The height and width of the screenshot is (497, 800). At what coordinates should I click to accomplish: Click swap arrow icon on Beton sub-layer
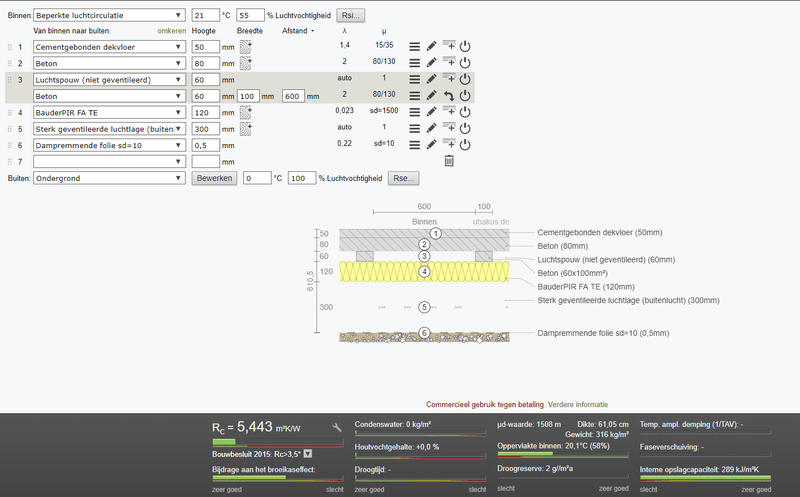point(448,95)
